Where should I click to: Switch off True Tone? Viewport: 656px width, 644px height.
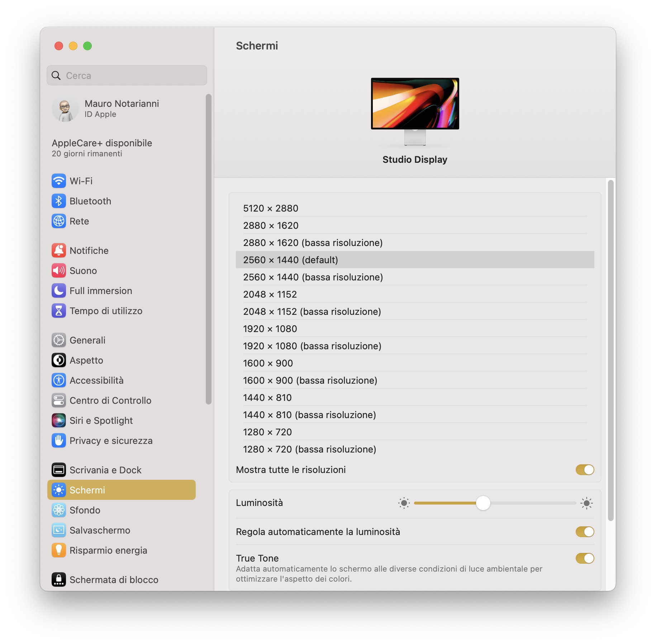coord(585,558)
